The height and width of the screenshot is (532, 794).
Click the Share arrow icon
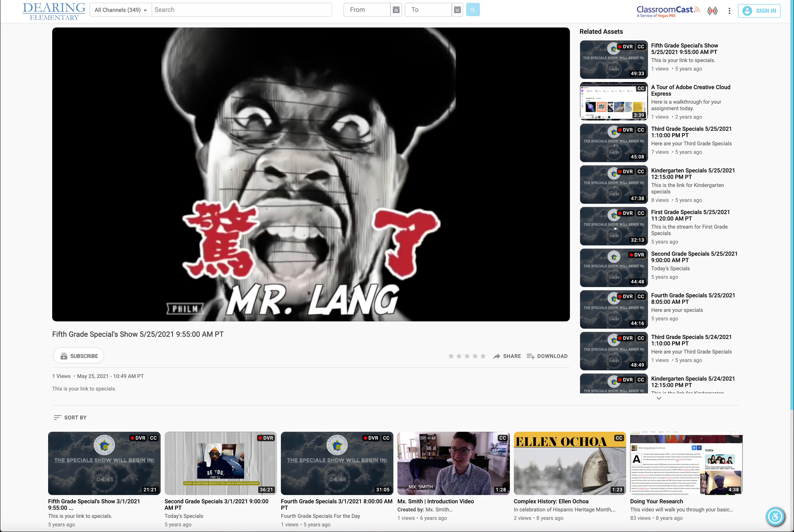click(497, 356)
